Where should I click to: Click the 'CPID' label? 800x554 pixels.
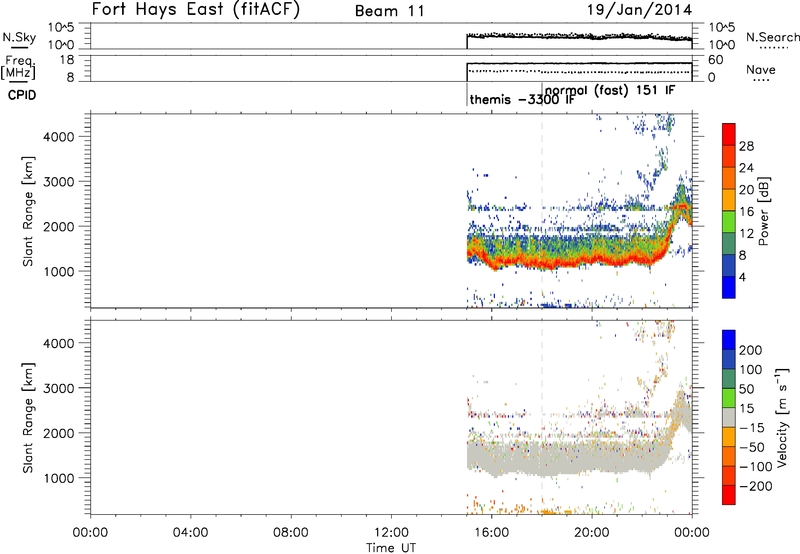tap(22, 95)
